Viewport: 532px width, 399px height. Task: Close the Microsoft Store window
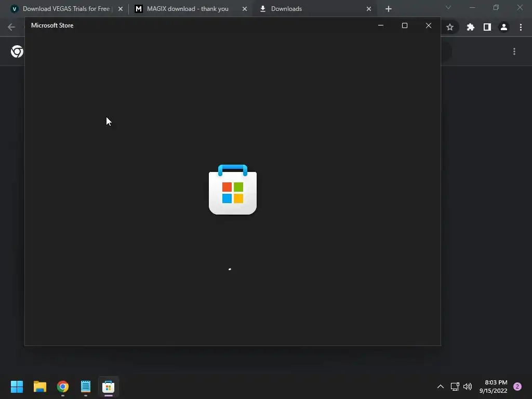tap(429, 25)
